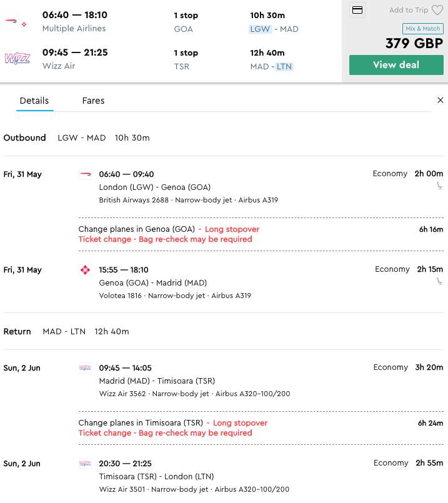Save flight with the heart icon

[437, 10]
